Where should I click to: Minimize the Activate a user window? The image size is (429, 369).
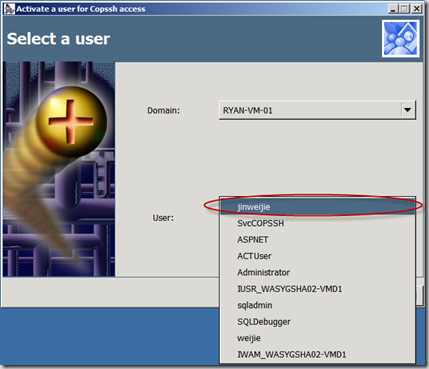click(x=393, y=9)
